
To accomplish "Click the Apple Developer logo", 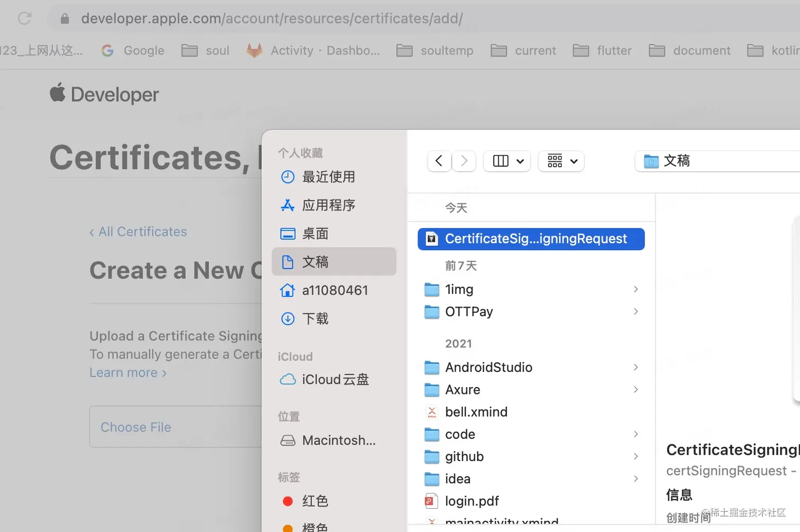I will [x=104, y=94].
